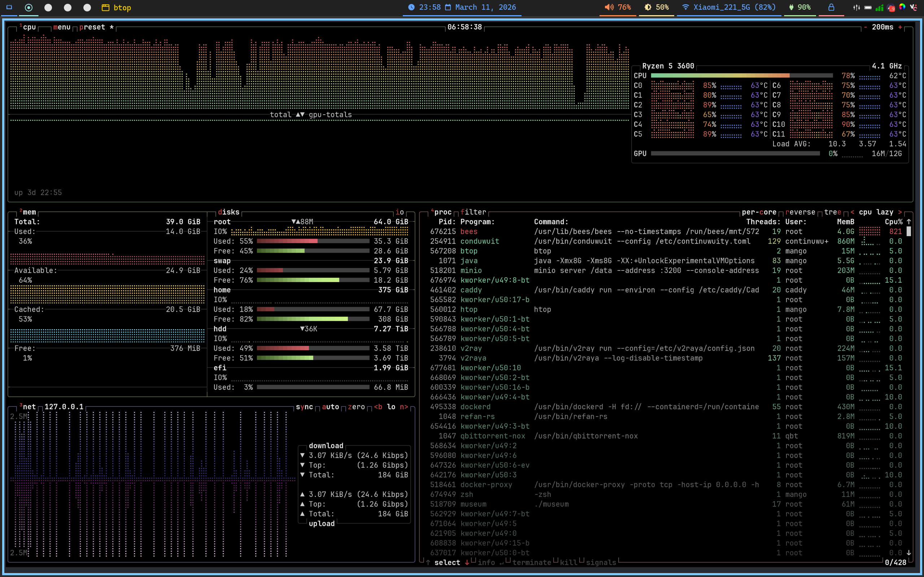
Task: Click the WiFi icon for Xiaomi_221_5G
Action: point(685,7)
